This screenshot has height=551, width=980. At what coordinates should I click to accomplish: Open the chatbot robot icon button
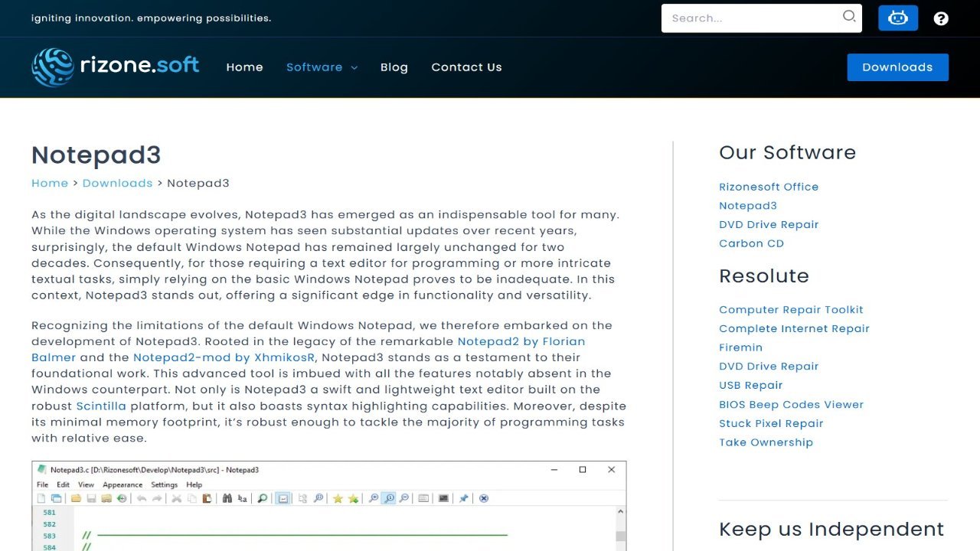[x=898, y=18]
